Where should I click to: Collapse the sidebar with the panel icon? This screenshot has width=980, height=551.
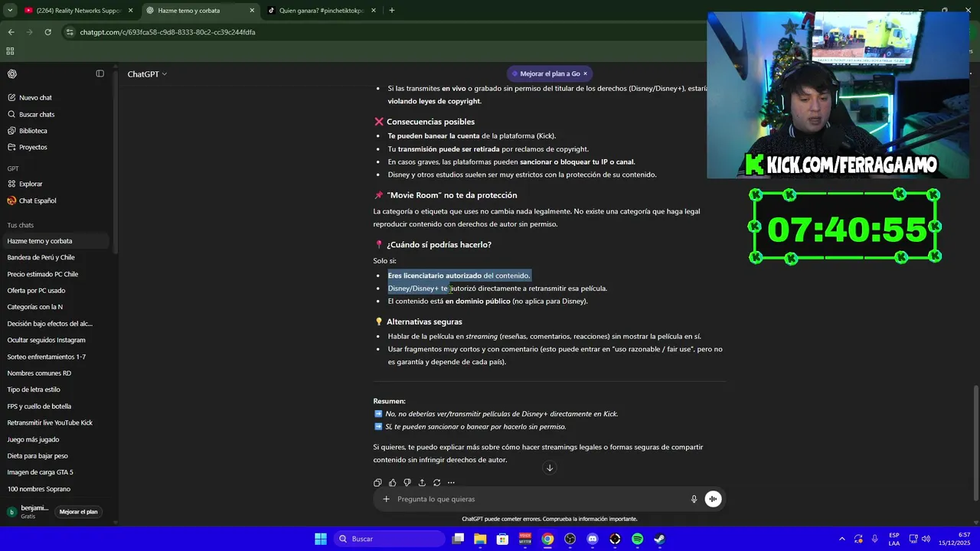click(x=100, y=73)
